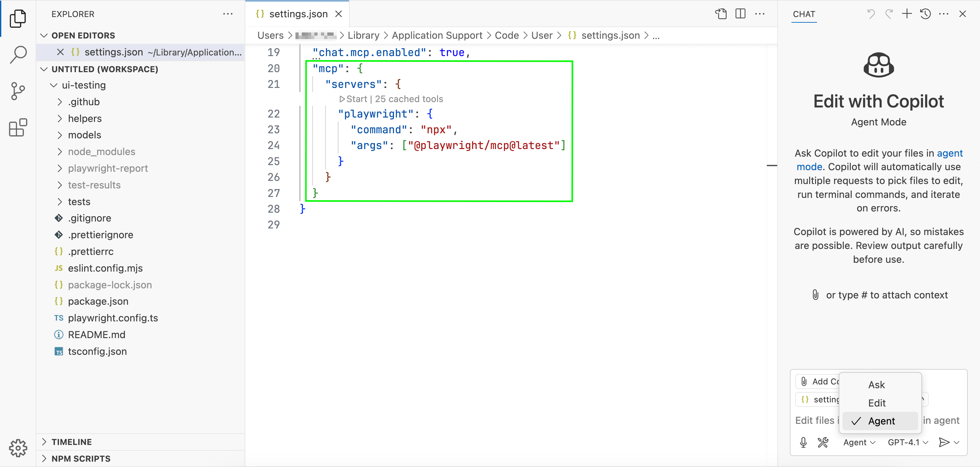Viewport: 980px width, 467px height.
Task: Select the CHAT panel tab
Action: (x=804, y=14)
